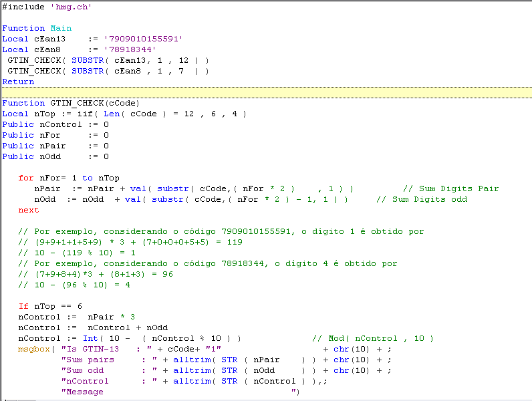Click the Main function name
Viewport: 532px width, 401px height.
(61, 28)
